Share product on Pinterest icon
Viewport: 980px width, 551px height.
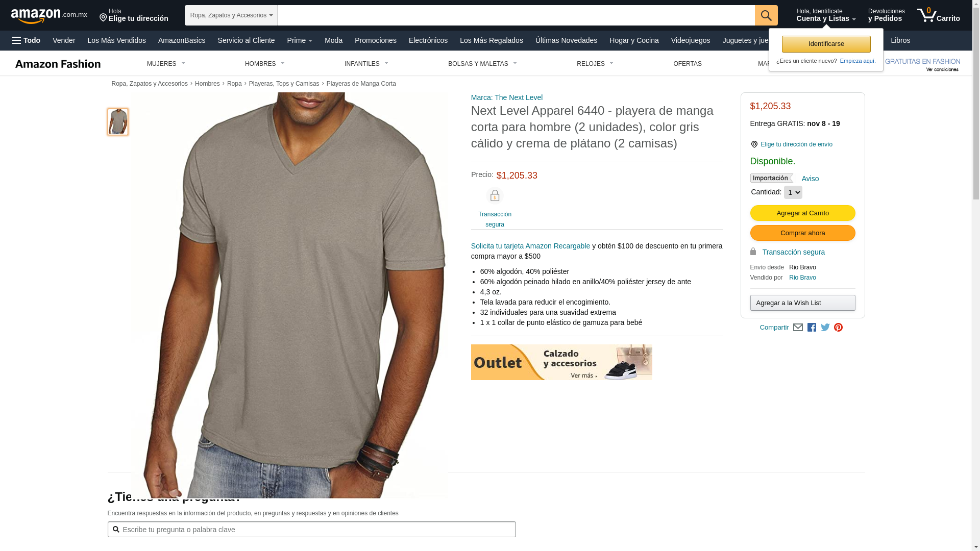pyautogui.click(x=838, y=328)
